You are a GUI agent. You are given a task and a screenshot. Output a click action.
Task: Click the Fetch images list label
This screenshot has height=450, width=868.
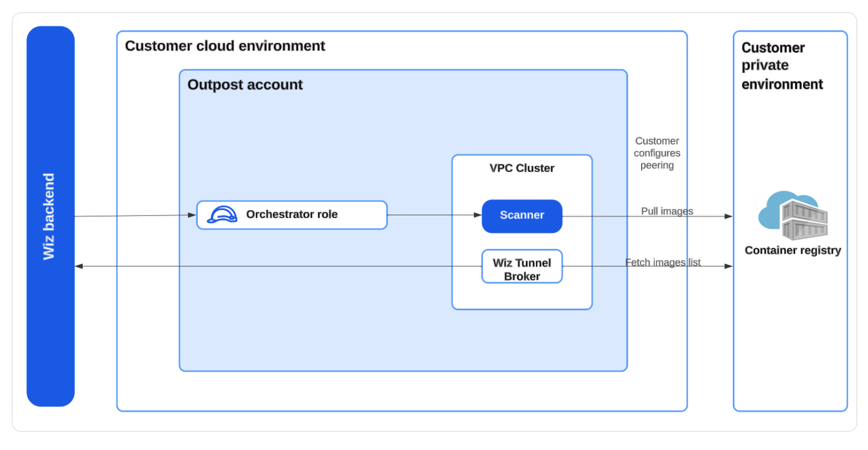(663, 262)
